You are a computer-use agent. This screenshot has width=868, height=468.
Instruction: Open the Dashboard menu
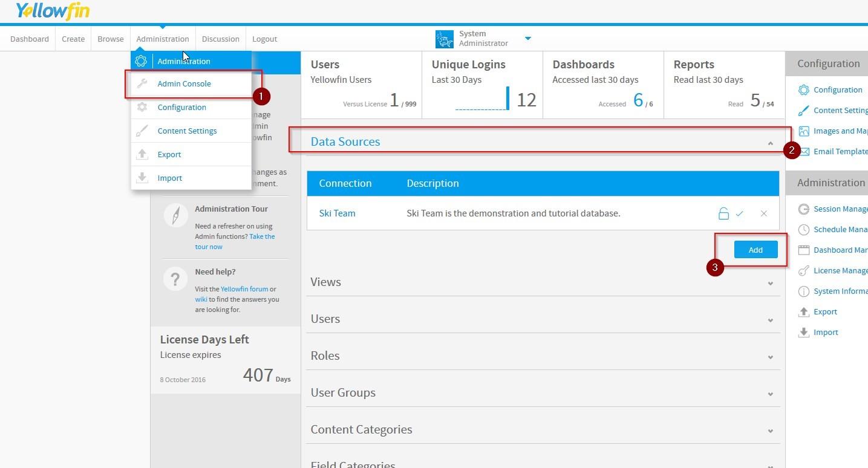pyautogui.click(x=30, y=39)
